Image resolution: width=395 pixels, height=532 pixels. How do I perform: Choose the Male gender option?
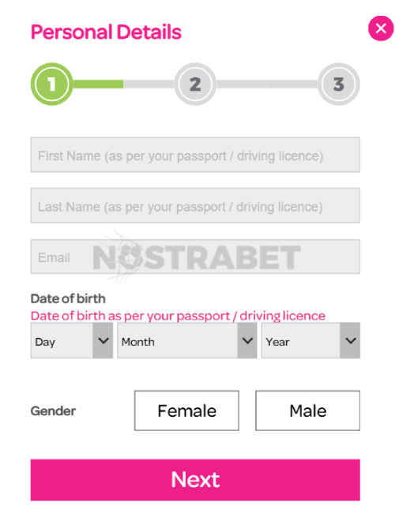click(x=308, y=410)
